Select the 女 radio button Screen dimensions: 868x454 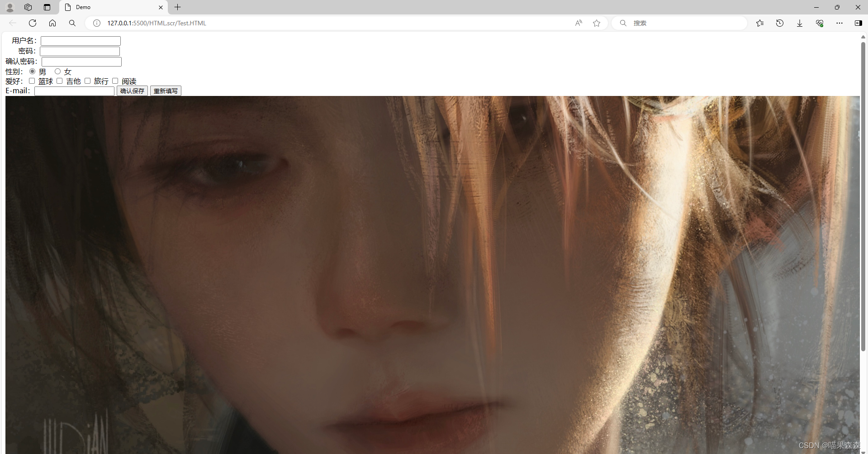[x=57, y=72]
